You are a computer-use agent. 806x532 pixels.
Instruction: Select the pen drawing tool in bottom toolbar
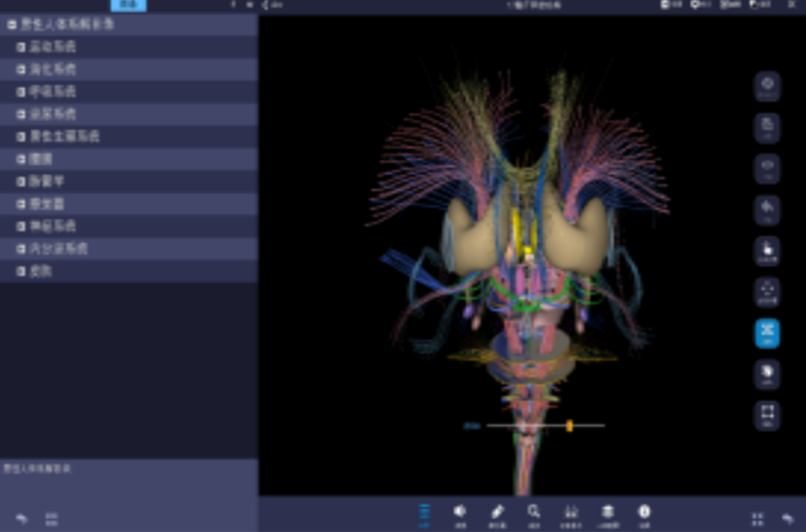click(x=497, y=511)
